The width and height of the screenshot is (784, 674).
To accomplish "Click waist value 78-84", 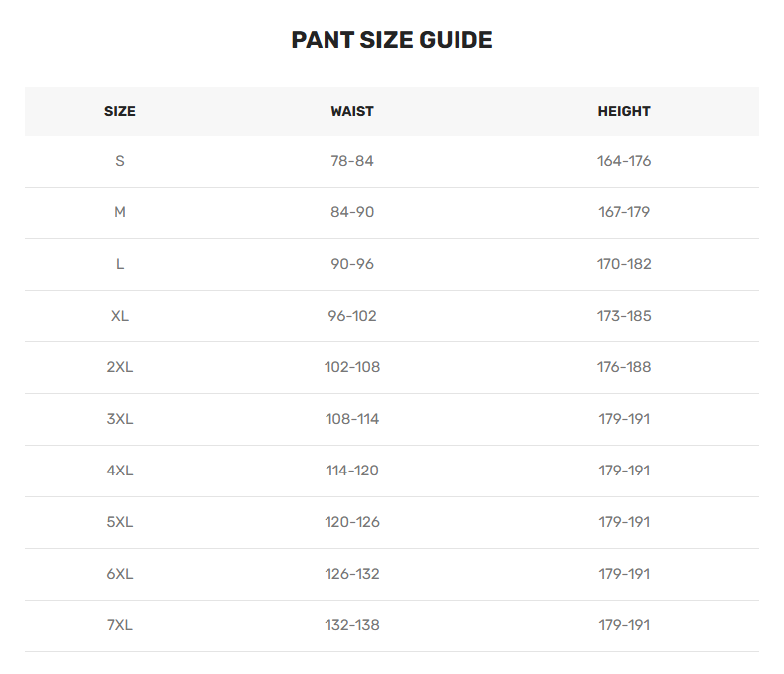I will 352,161.
